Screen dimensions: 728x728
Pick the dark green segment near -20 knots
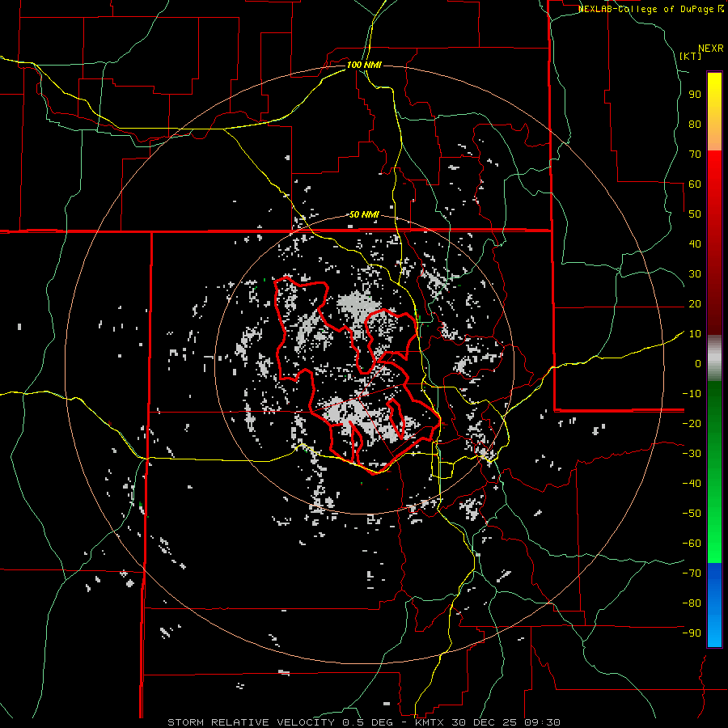pos(714,423)
